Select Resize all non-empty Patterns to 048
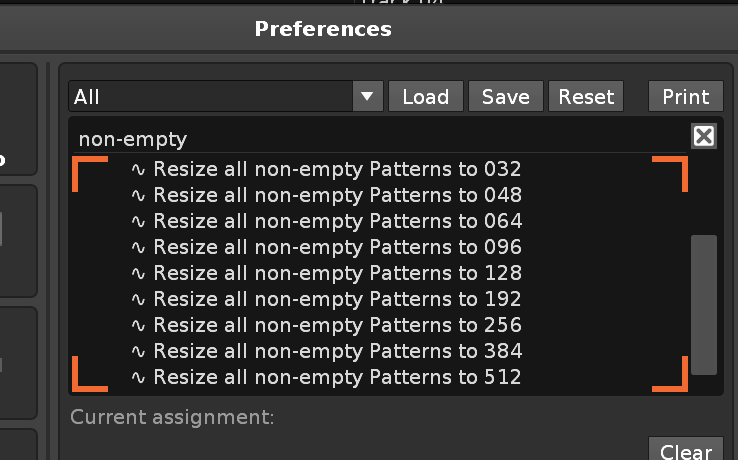Viewport: 738px width, 460px height. (337, 195)
